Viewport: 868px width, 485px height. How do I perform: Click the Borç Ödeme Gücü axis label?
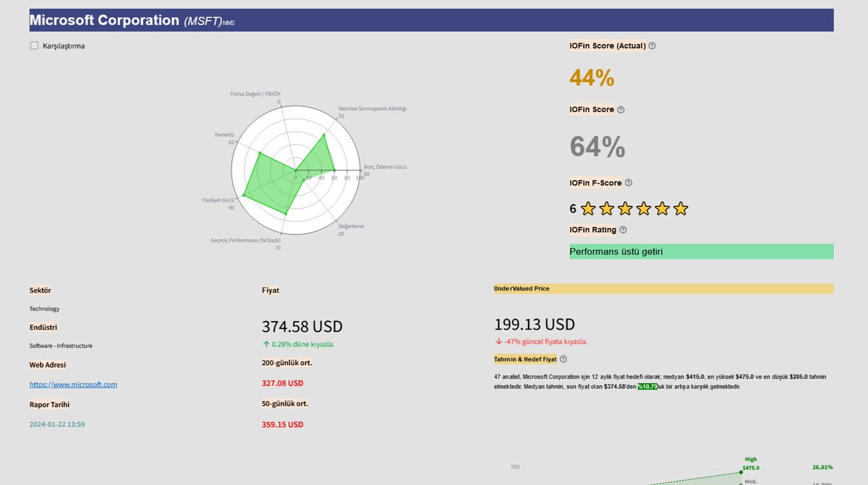[386, 166]
